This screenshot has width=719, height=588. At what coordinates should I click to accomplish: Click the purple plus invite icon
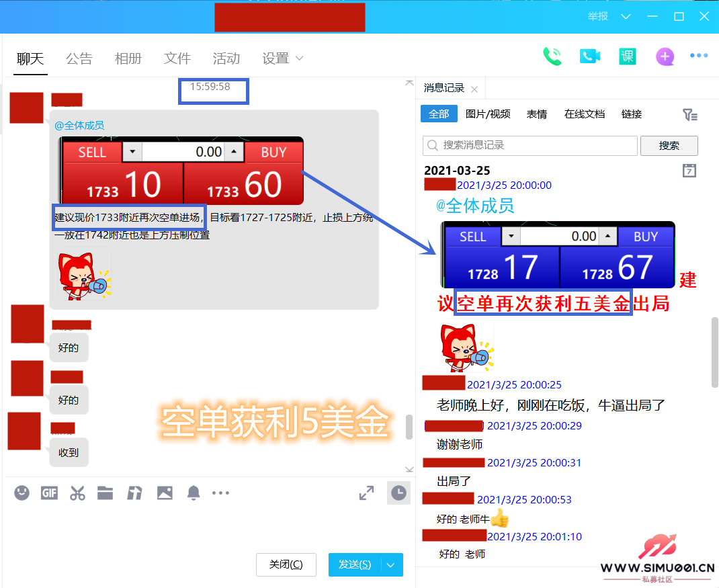[x=665, y=56]
